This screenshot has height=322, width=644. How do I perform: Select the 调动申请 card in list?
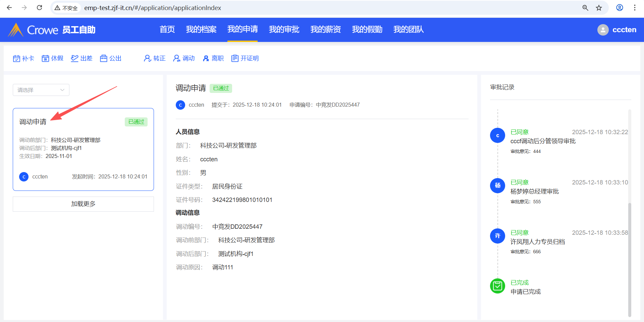pyautogui.click(x=83, y=149)
